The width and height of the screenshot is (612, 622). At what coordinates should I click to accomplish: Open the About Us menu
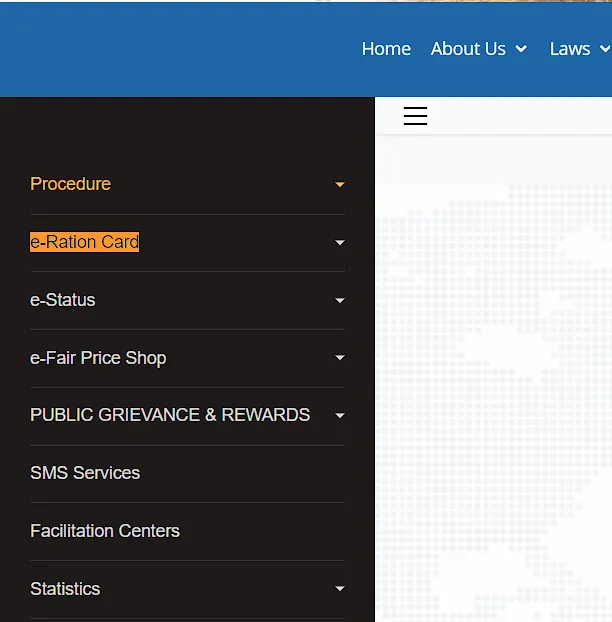(468, 49)
